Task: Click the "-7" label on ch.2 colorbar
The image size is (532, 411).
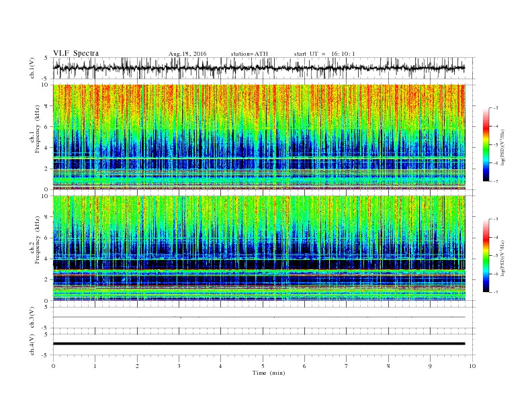Action: [x=495, y=292]
